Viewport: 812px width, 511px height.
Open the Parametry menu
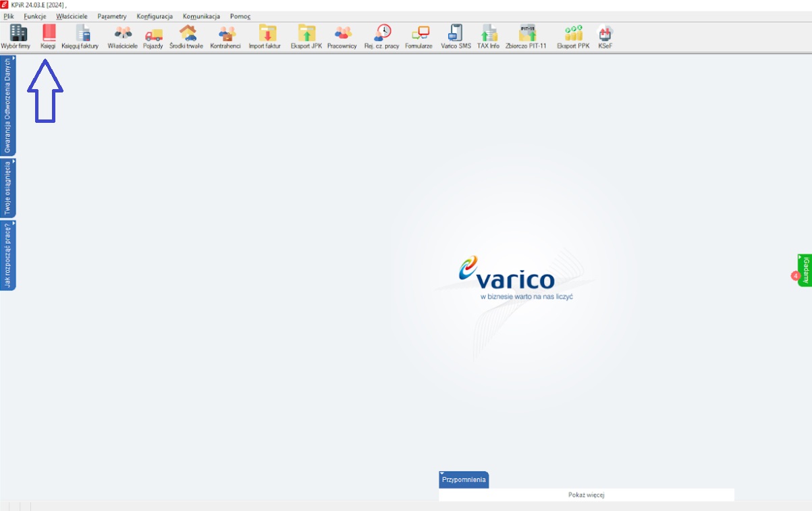point(112,16)
